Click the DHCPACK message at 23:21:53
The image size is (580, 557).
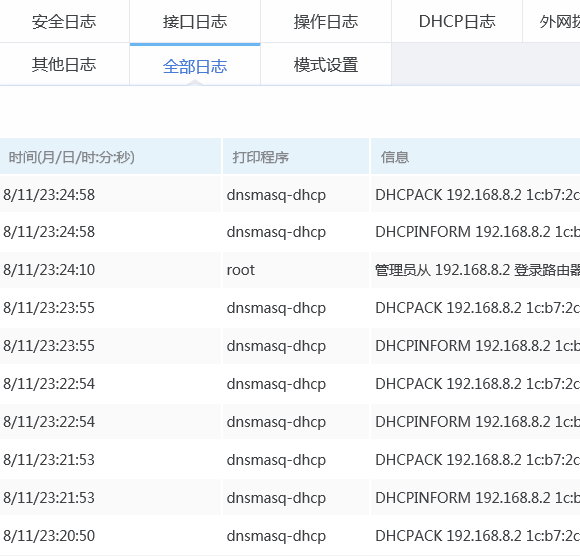click(x=478, y=459)
